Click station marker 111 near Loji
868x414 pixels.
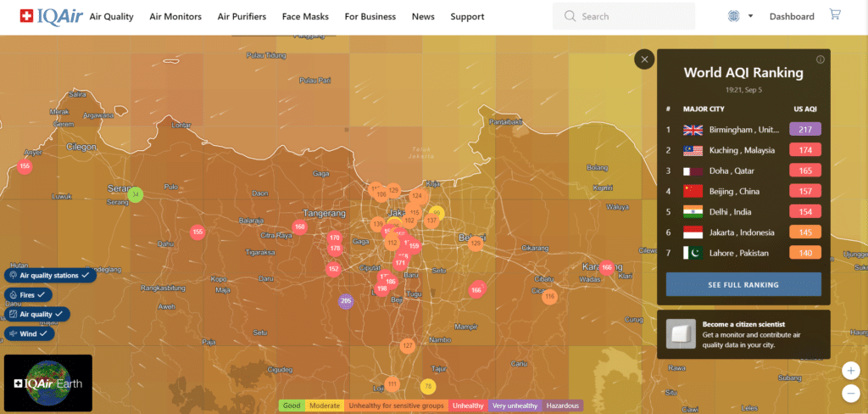392,384
